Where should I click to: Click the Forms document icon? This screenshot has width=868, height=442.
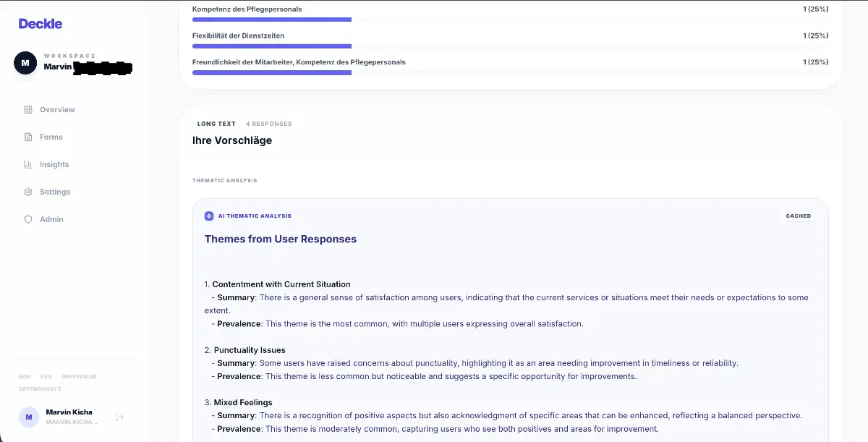click(28, 137)
